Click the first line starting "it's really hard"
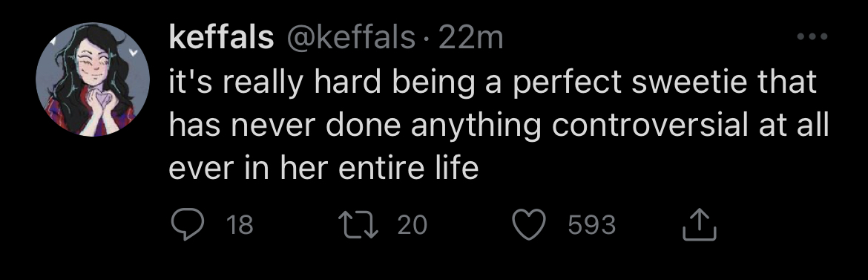 tap(493, 83)
